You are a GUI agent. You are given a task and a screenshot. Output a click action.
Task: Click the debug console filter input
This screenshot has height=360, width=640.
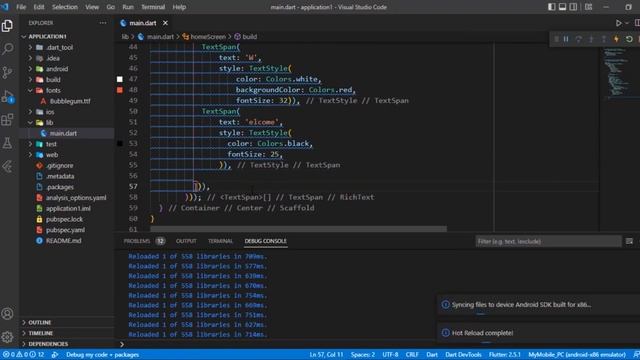[548, 242]
